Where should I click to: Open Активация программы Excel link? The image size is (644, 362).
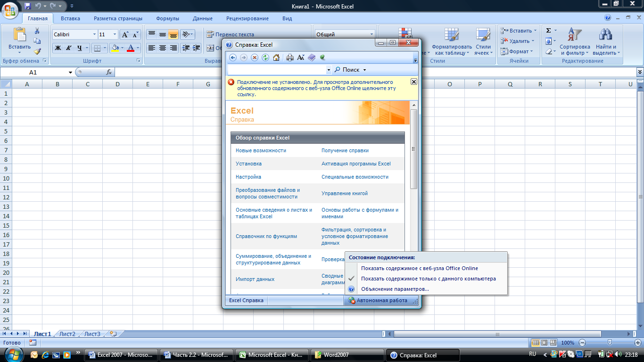point(356,164)
